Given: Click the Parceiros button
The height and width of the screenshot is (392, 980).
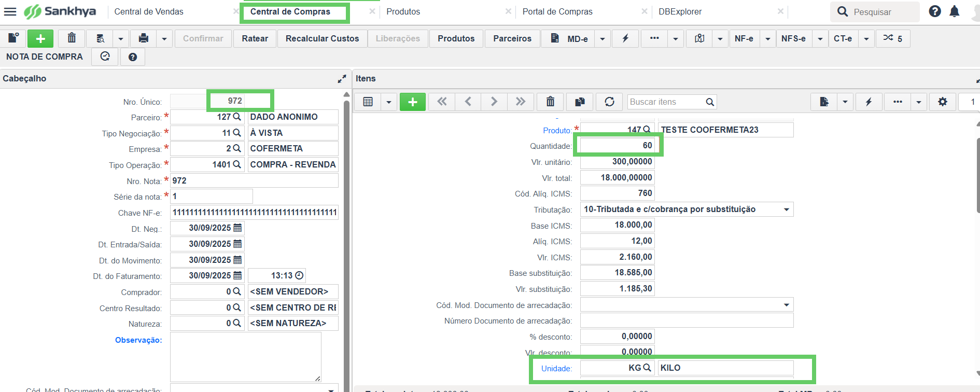Looking at the screenshot, I should pos(512,38).
